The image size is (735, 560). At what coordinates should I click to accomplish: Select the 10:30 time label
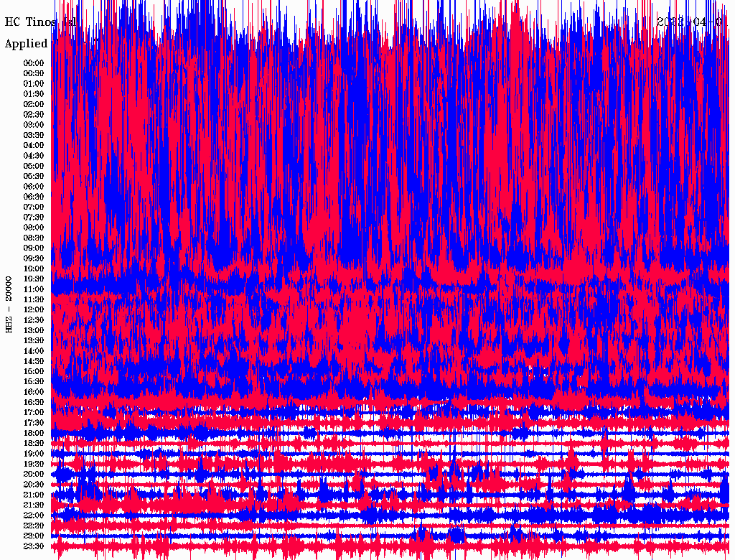[x=34, y=279]
